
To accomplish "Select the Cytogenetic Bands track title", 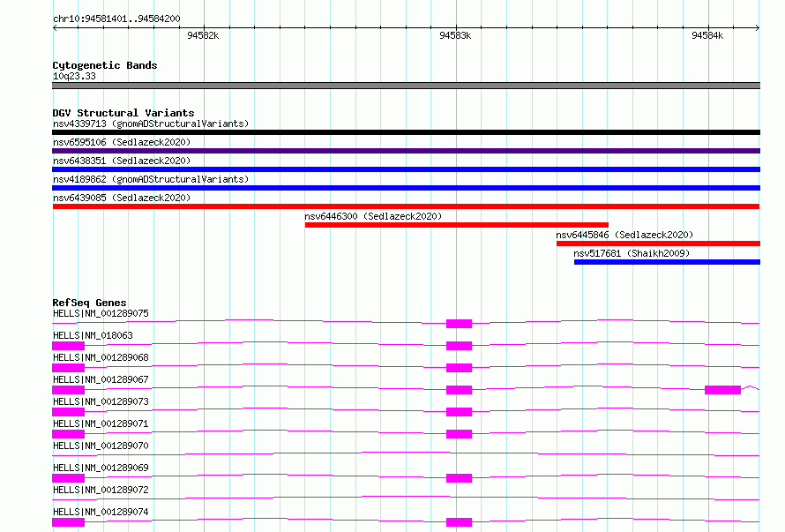I will [105, 65].
